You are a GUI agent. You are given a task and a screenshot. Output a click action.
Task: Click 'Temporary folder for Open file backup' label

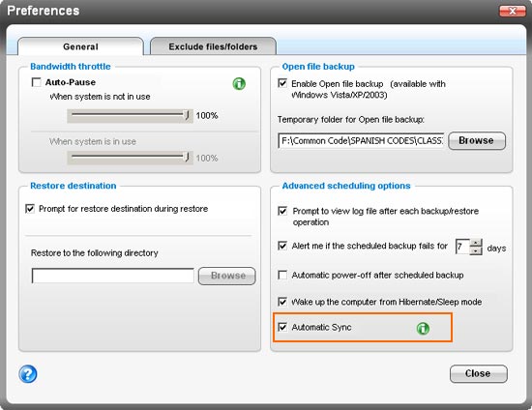(x=351, y=119)
